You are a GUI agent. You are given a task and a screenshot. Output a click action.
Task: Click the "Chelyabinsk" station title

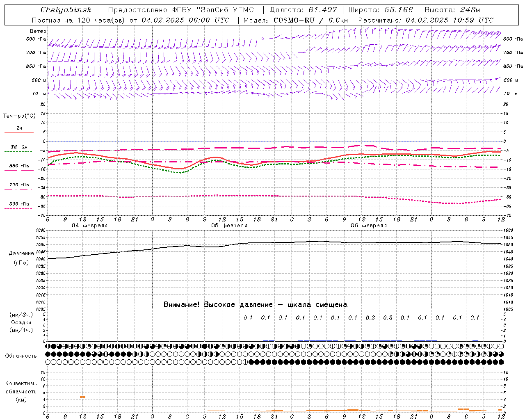pos(66,10)
